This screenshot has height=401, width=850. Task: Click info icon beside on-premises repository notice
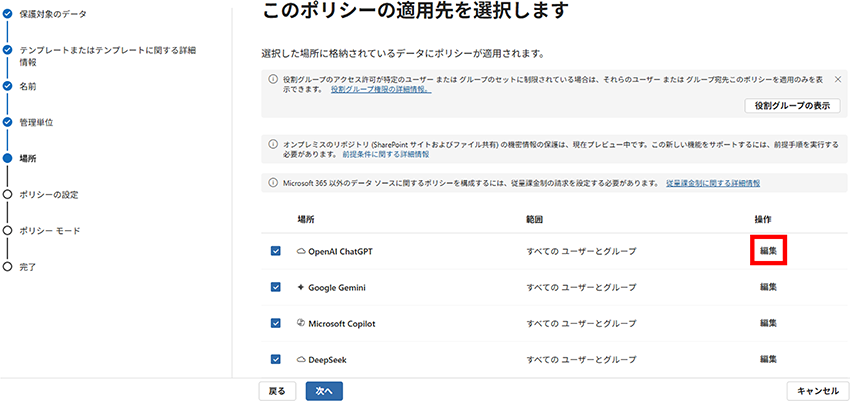[274, 144]
